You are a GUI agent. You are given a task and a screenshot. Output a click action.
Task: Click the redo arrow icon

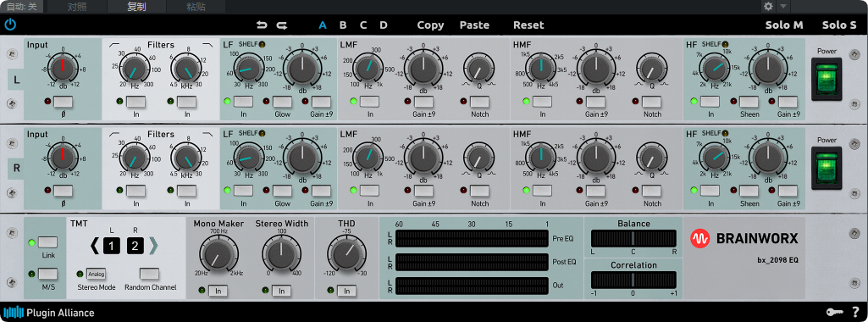click(x=282, y=25)
